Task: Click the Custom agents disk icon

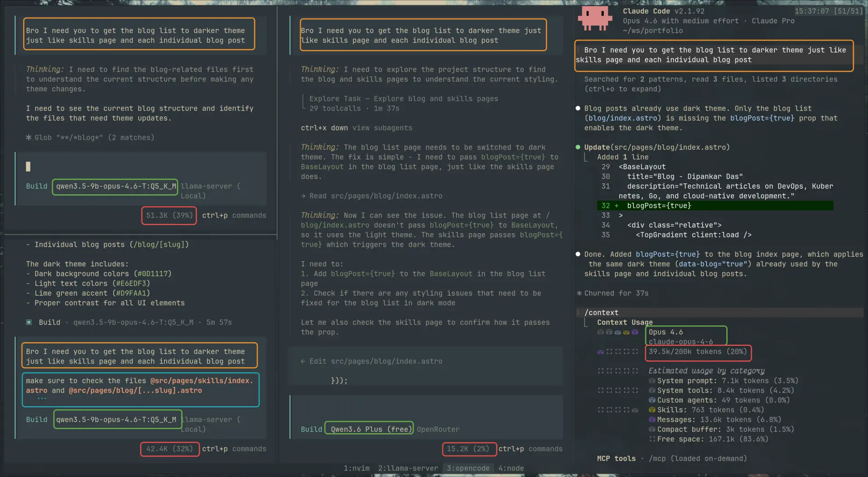Action: click(652, 400)
